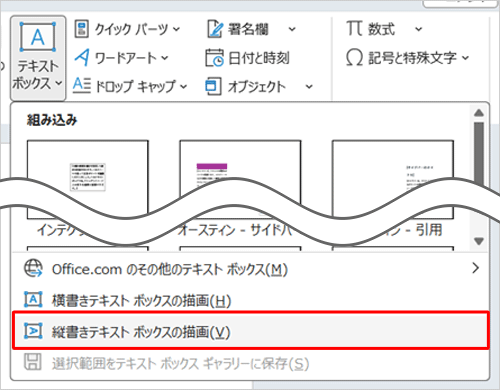Click 選択範囲をテキスト ボックス ギャラリーに保存(S)

[250, 363]
